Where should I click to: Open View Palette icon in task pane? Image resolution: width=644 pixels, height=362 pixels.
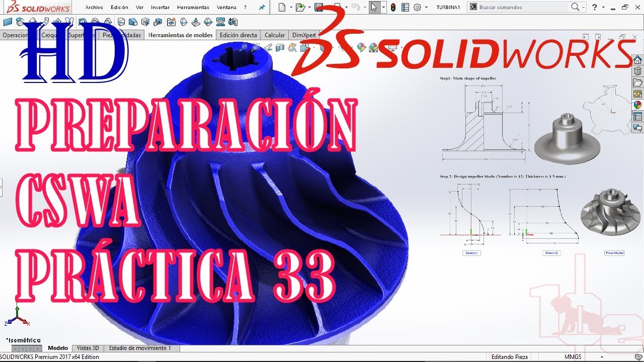(637, 94)
